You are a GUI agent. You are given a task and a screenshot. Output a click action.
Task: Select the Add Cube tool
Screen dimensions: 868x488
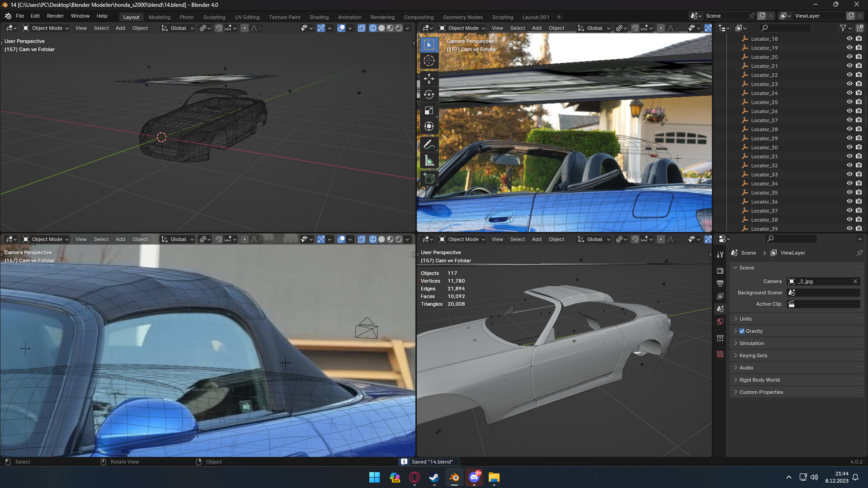[x=429, y=179]
